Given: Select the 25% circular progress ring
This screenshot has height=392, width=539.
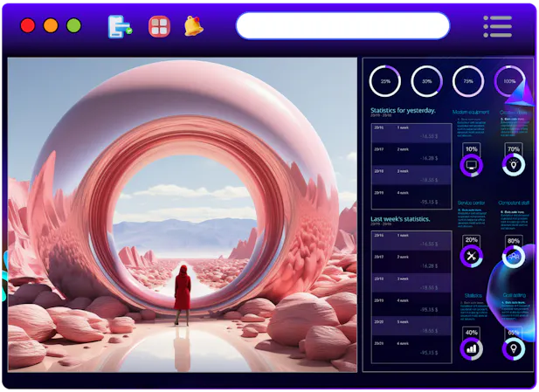Looking at the screenshot, I should (385, 81).
